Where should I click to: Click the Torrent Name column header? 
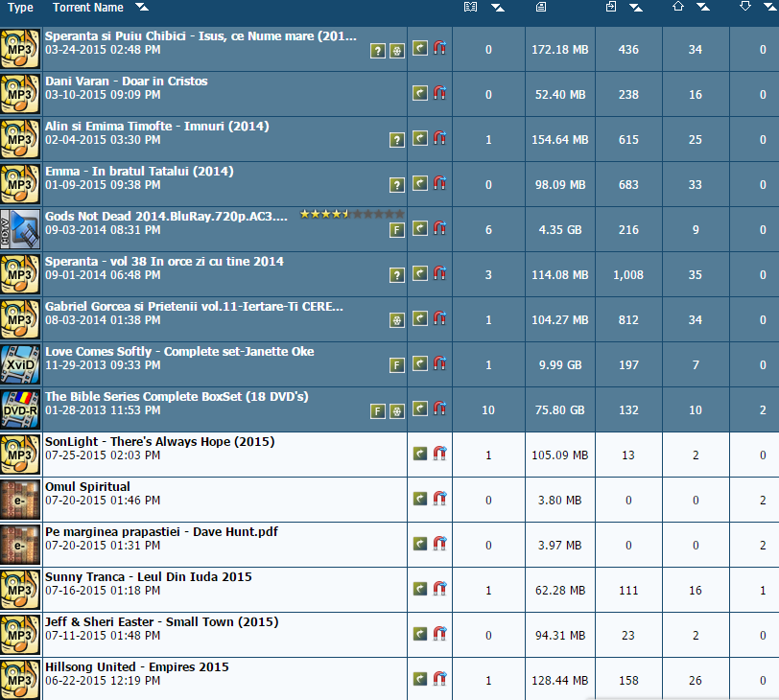(x=88, y=8)
